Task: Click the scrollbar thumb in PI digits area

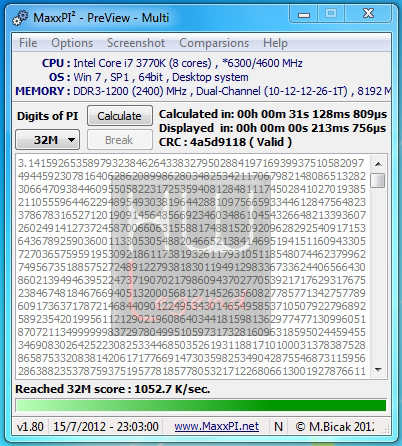Action: [x=378, y=180]
